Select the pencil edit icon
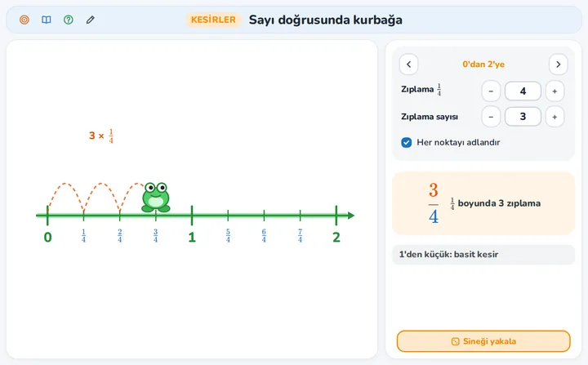The image size is (588, 365). tap(91, 20)
